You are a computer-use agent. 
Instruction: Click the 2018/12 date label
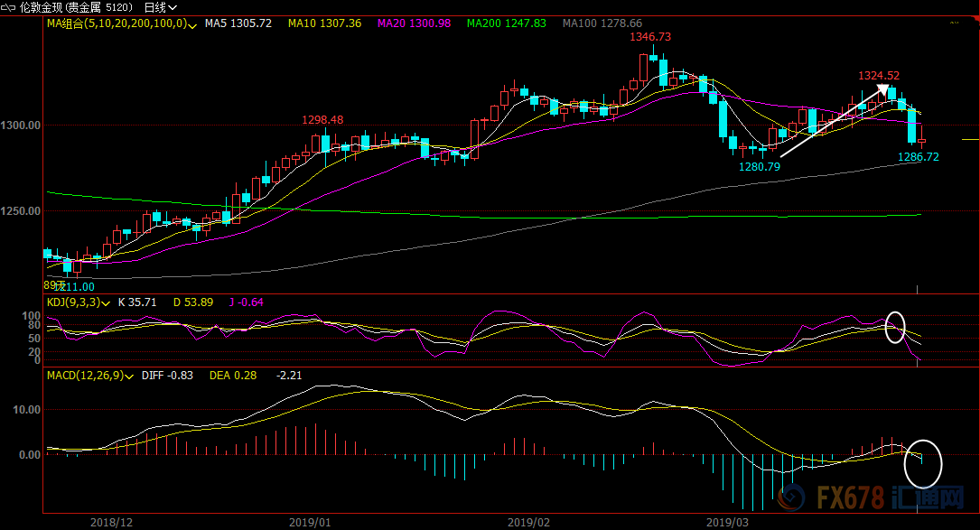(x=111, y=523)
